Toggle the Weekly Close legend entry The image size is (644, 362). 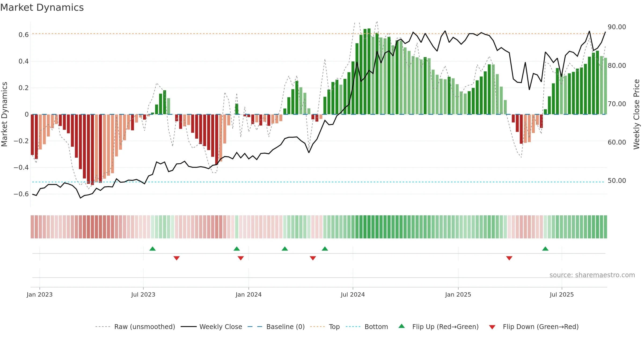211,327
